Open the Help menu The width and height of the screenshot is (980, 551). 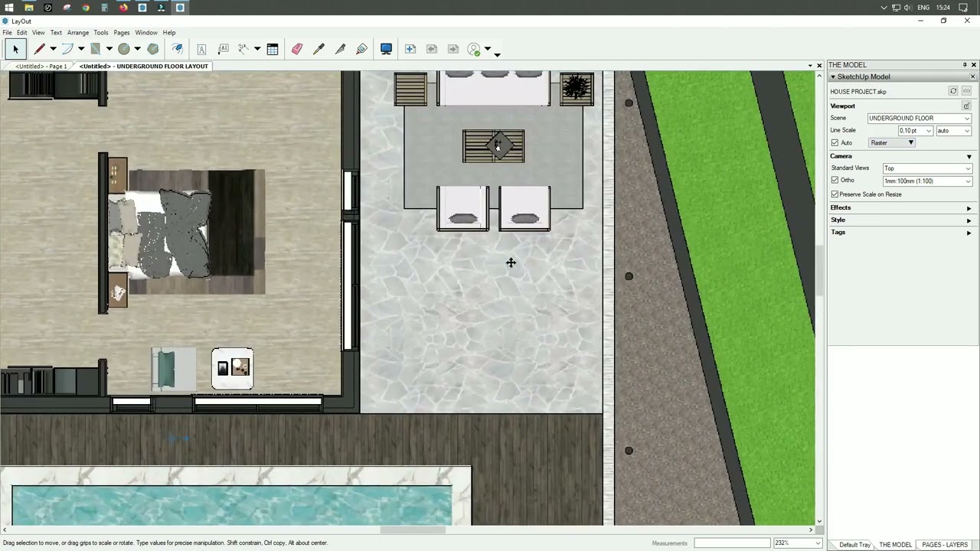(x=169, y=33)
